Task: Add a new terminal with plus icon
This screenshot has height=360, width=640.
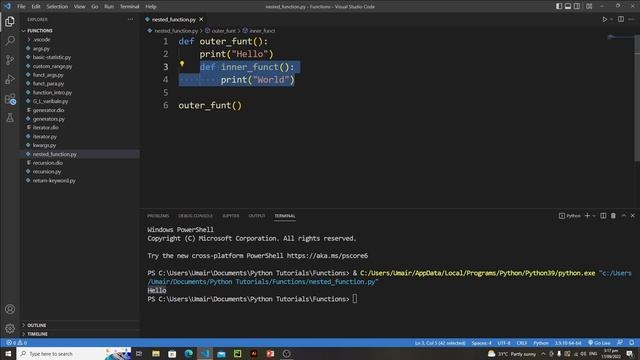Action: point(587,216)
